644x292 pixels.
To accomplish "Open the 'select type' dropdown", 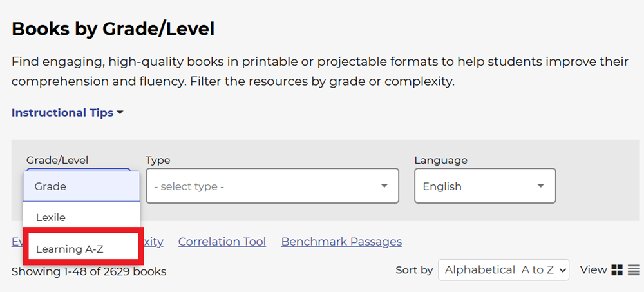I will [x=272, y=186].
